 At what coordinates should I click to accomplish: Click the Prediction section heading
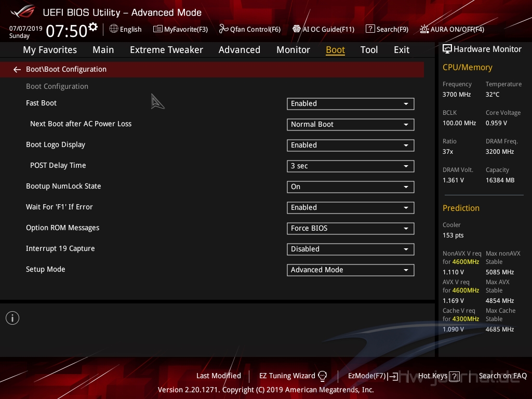point(461,208)
